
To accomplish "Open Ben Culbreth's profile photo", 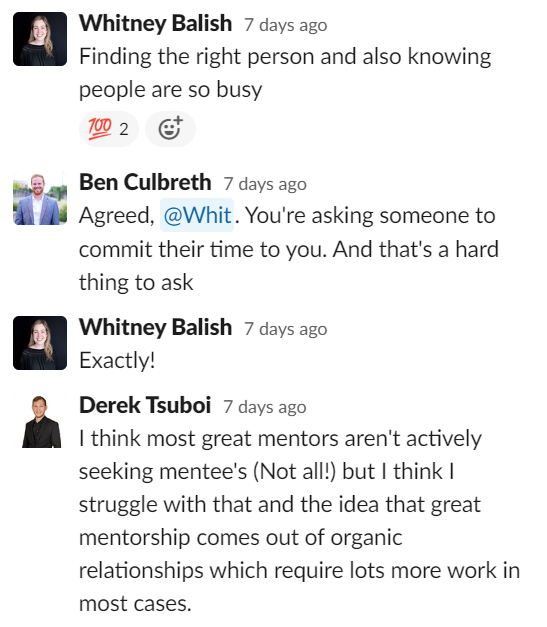I will (x=40, y=198).
